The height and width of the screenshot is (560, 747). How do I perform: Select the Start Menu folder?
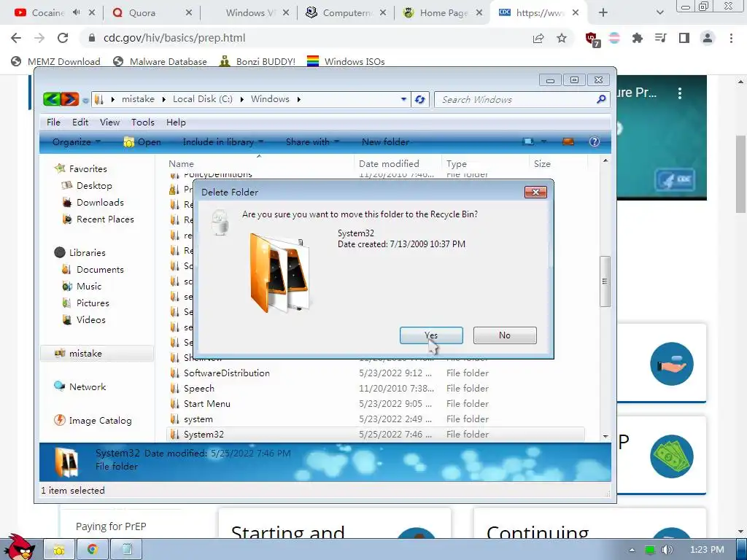tap(206, 404)
